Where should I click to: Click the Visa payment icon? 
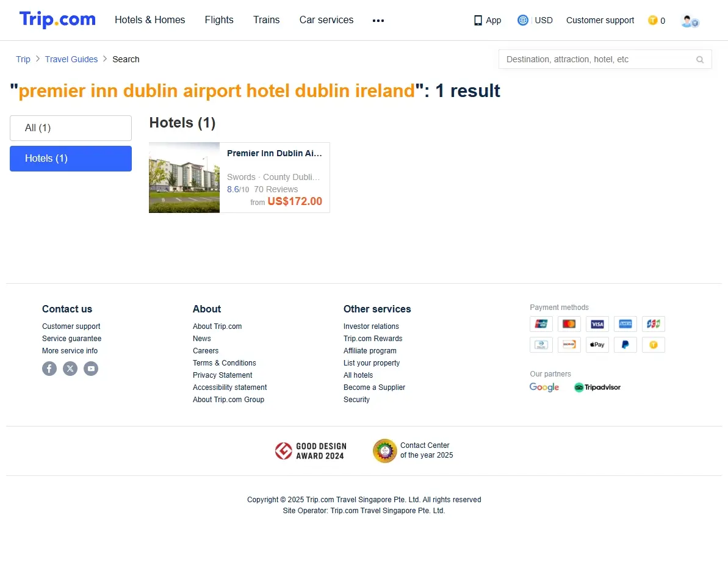[597, 324]
